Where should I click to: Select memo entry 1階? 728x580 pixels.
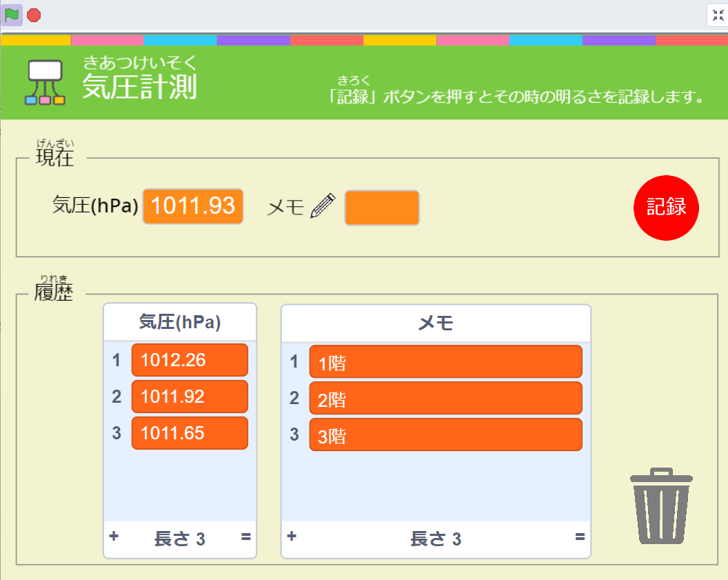(x=445, y=362)
